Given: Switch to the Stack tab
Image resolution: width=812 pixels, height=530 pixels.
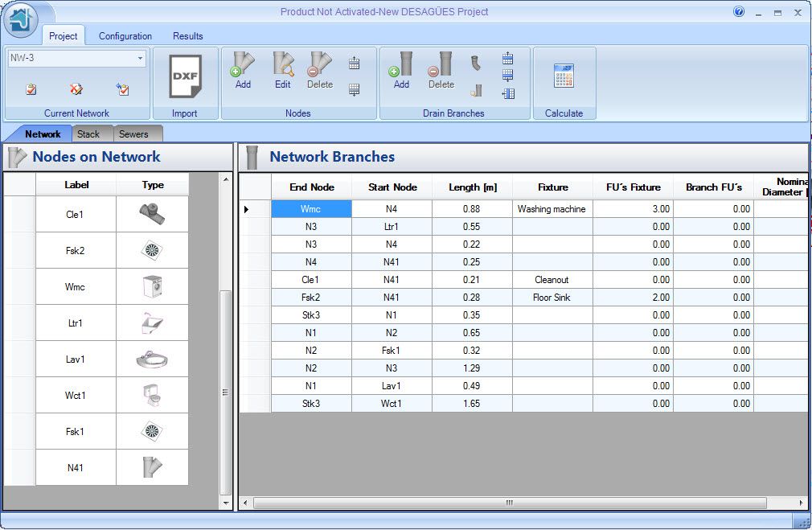Looking at the screenshot, I should coord(88,134).
